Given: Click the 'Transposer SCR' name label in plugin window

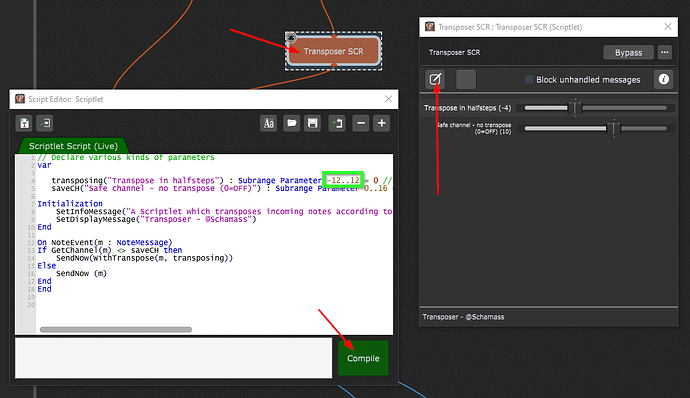Looking at the screenshot, I should [455, 52].
